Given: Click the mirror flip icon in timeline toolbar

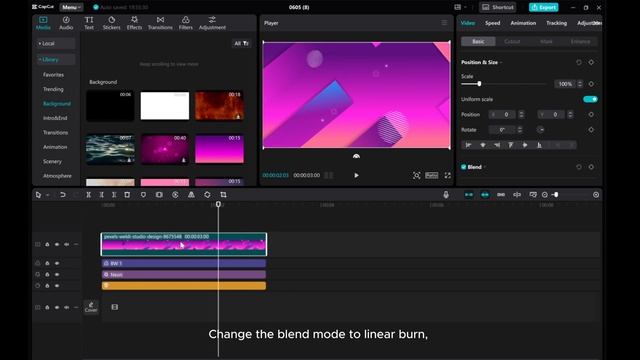Looking at the screenshot, I should pos(191,195).
